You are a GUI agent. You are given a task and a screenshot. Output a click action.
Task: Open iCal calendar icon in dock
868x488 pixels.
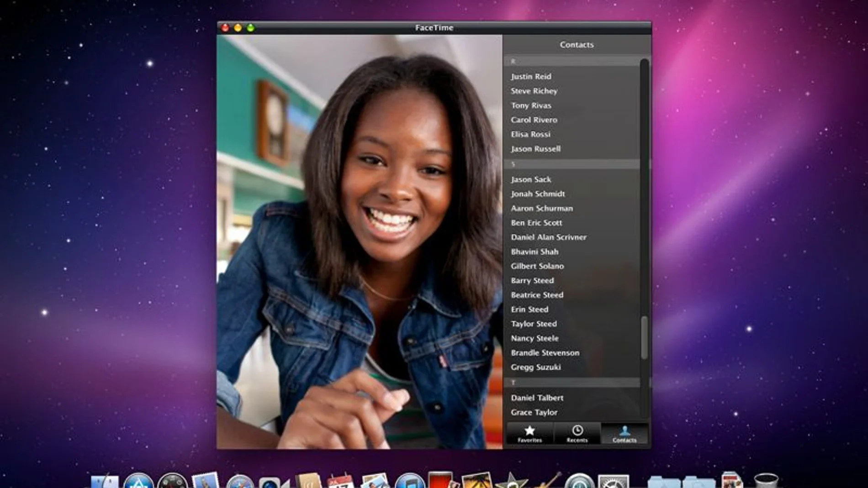(x=340, y=481)
